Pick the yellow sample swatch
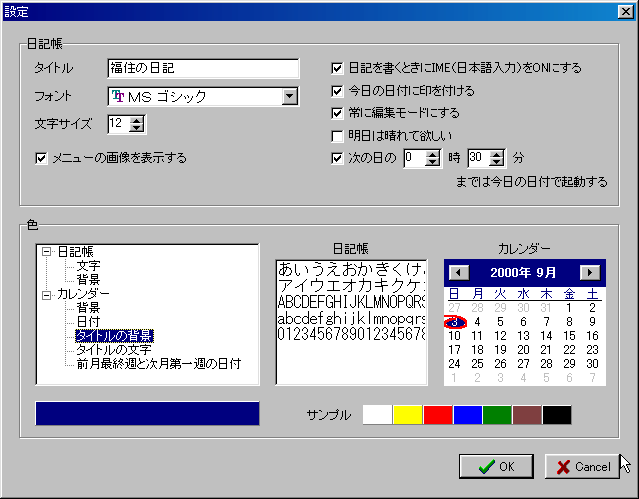The height and width of the screenshot is (499, 639). 408,415
